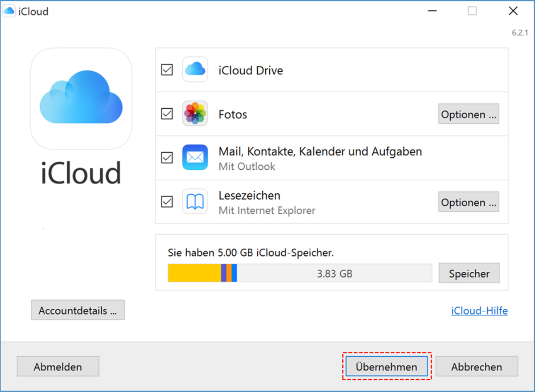
Task: Click the large iCloud logo on the left
Action: point(81,98)
